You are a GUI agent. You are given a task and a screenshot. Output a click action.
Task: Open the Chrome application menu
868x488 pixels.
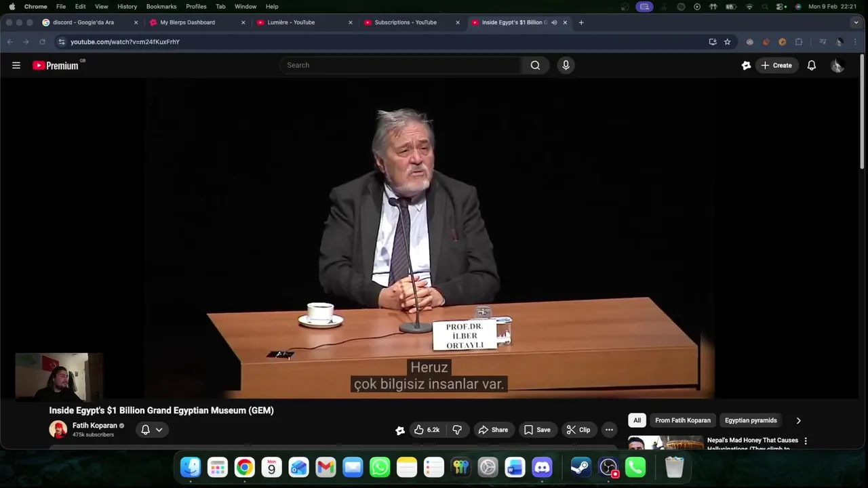click(35, 6)
